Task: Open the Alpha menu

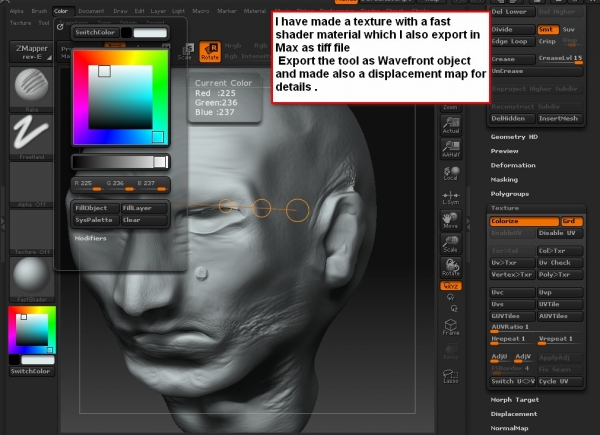Action: click(16, 11)
